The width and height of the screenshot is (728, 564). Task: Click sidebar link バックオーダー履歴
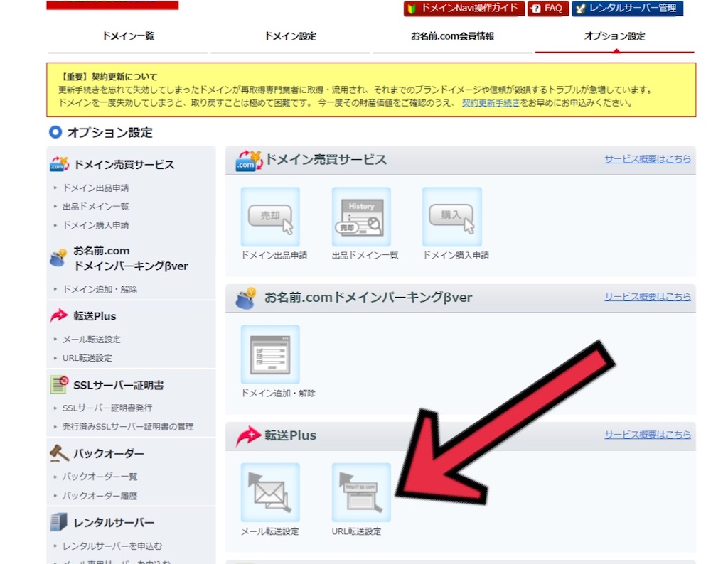coord(100,496)
